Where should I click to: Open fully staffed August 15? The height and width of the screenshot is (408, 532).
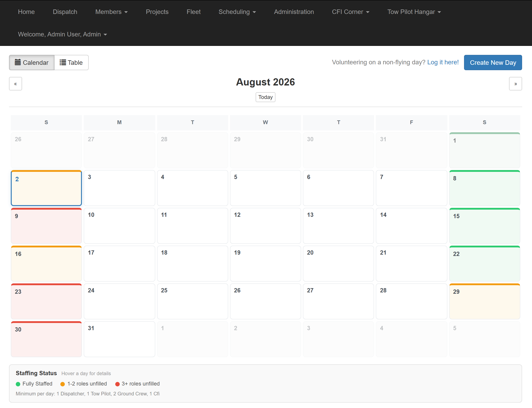484,226
